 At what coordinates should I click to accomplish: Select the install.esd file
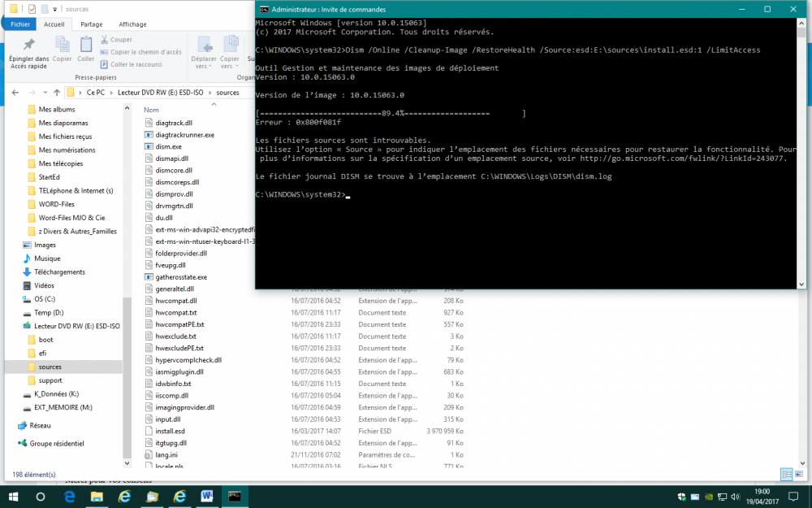[170, 431]
